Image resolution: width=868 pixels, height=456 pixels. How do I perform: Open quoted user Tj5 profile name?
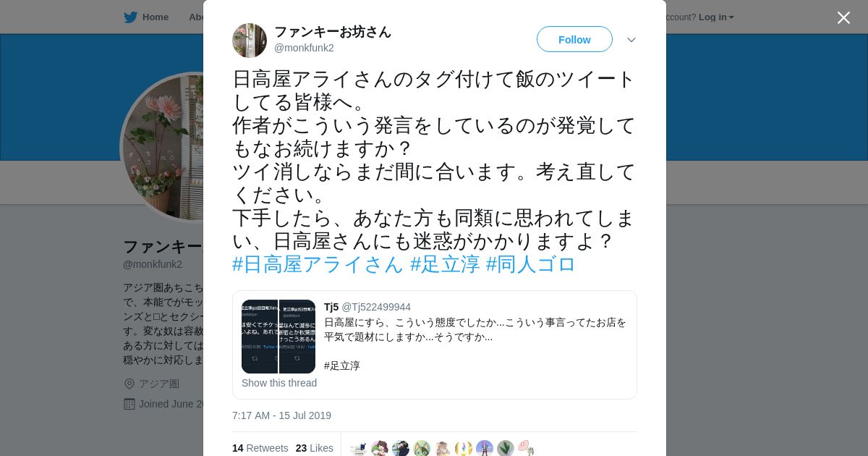331,307
